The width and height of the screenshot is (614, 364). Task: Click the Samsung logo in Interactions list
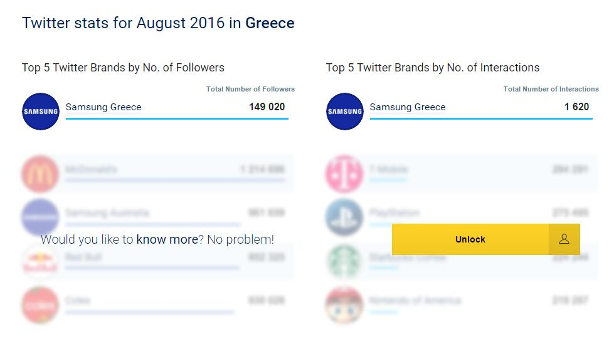click(344, 112)
